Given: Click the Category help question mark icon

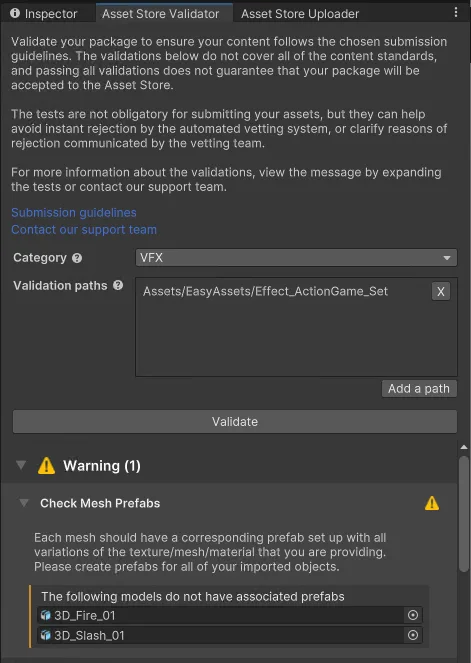Looking at the screenshot, I should click(x=77, y=258).
